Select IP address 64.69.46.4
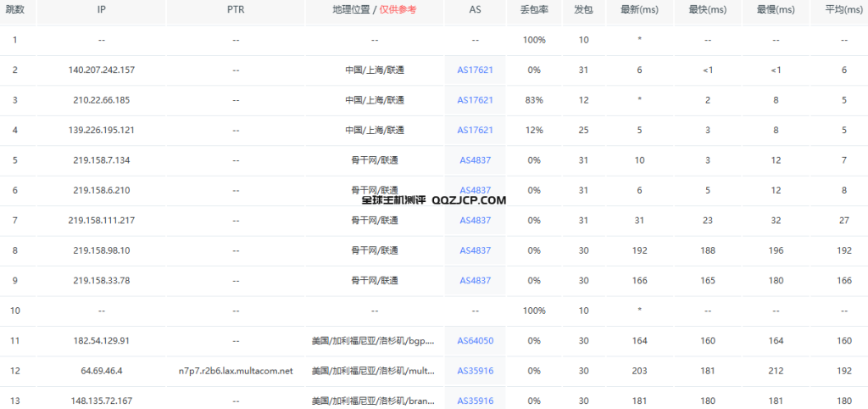 pos(102,371)
